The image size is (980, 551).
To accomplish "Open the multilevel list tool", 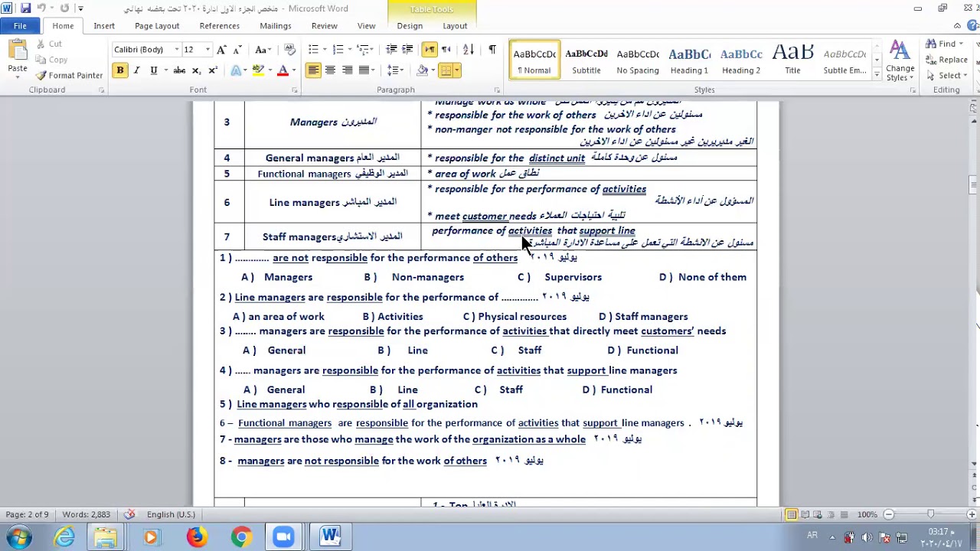I will (364, 50).
